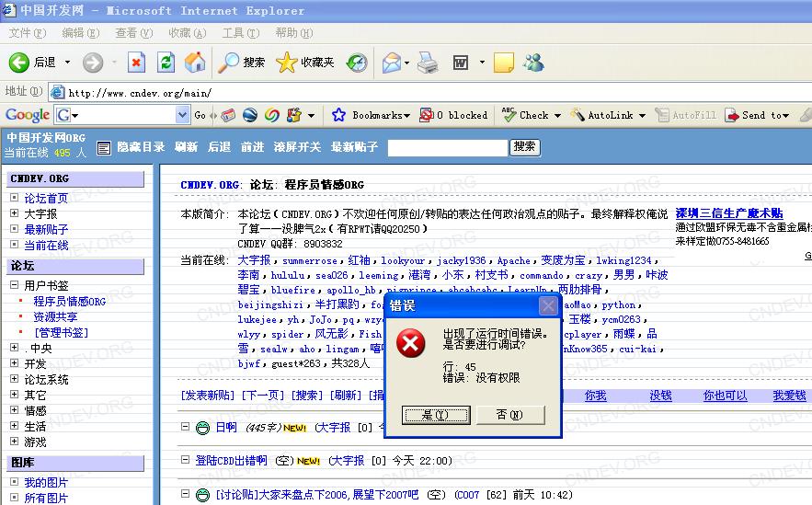Refresh the page with the green Refresh icon

pos(166,63)
